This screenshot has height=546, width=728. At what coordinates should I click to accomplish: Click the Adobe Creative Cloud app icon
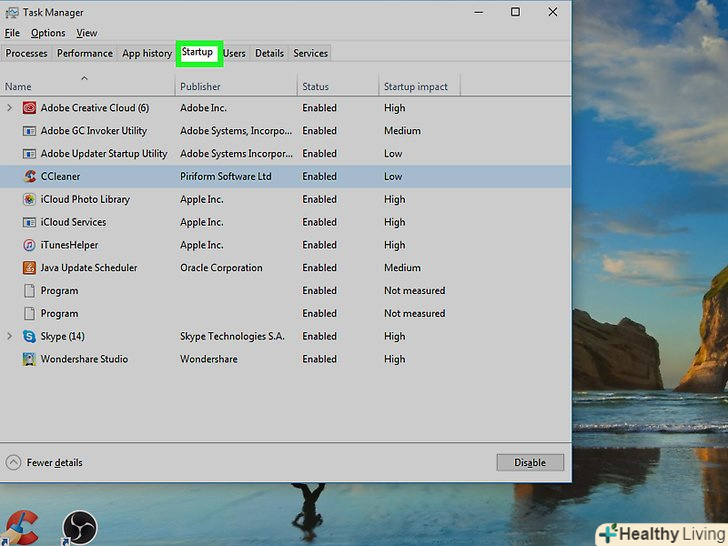pyautogui.click(x=29, y=108)
